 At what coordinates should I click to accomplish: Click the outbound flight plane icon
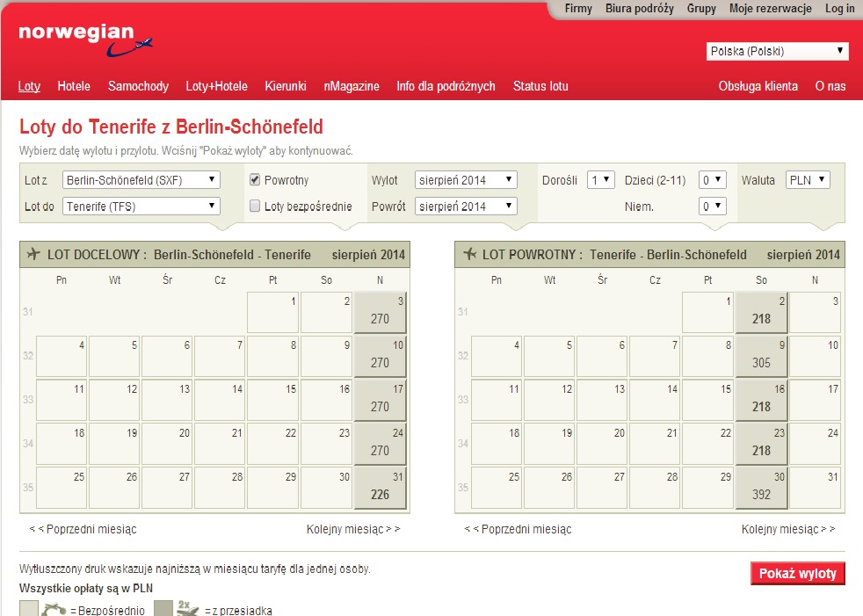coord(33,254)
